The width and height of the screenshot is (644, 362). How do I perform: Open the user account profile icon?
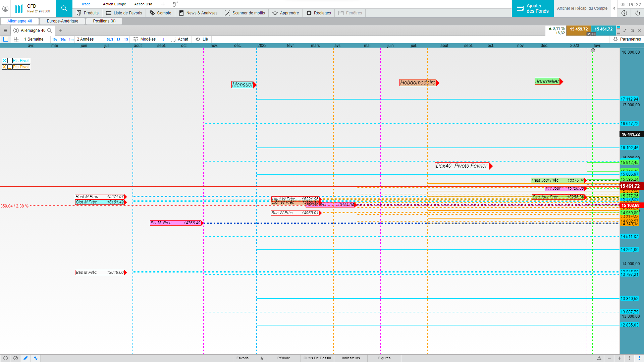(5, 8)
